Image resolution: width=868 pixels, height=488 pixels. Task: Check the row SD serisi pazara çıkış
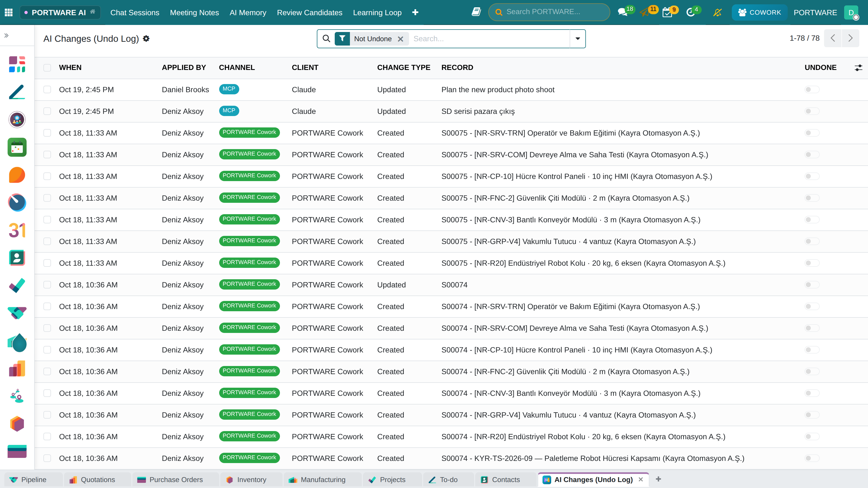(x=47, y=111)
